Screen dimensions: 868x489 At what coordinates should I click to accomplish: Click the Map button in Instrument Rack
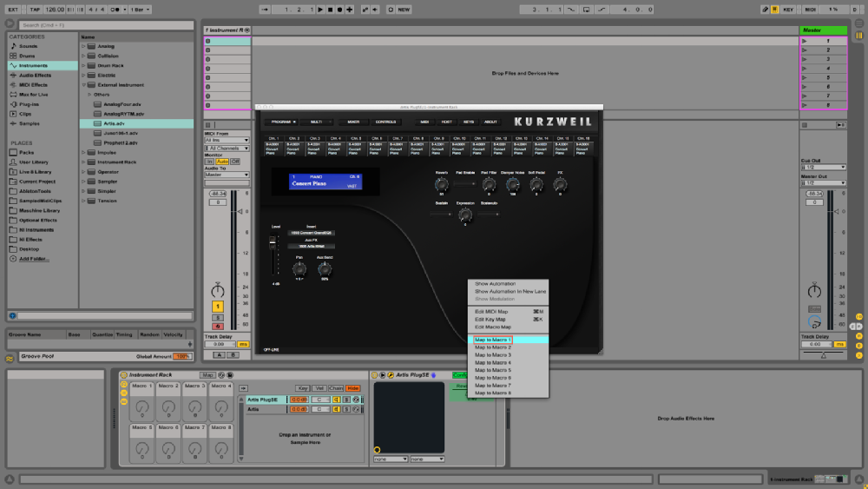(x=207, y=375)
